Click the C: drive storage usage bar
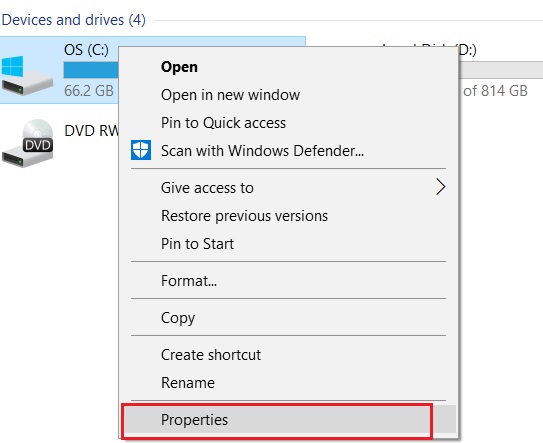Viewport: 543px width, 443px height. 91,70
